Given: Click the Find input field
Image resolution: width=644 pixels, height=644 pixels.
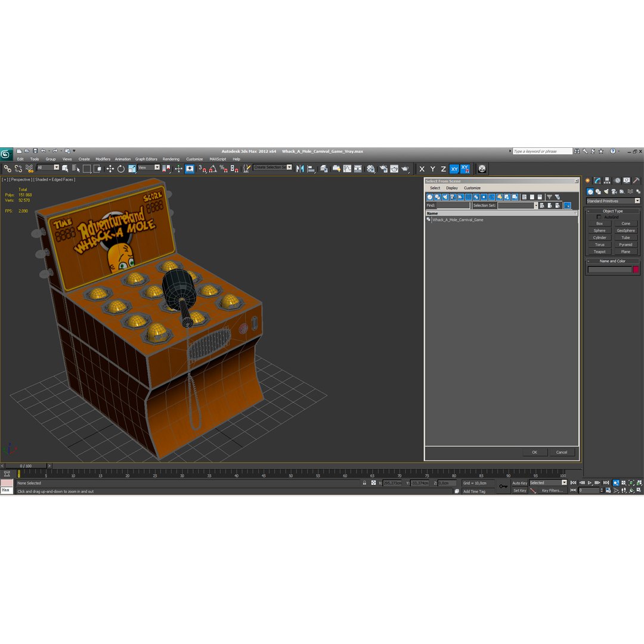Looking at the screenshot, I should 453,205.
